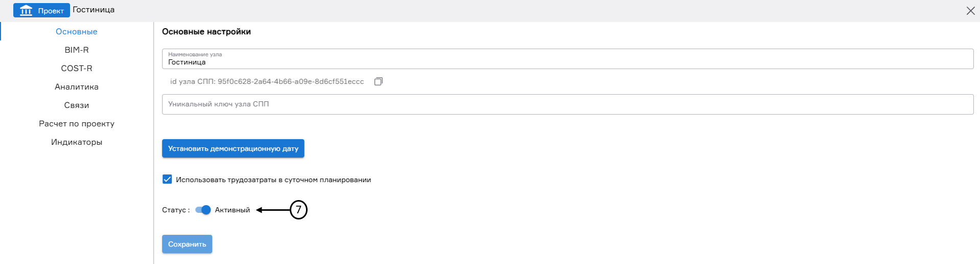Click the circled number 7 marker

[298, 210]
